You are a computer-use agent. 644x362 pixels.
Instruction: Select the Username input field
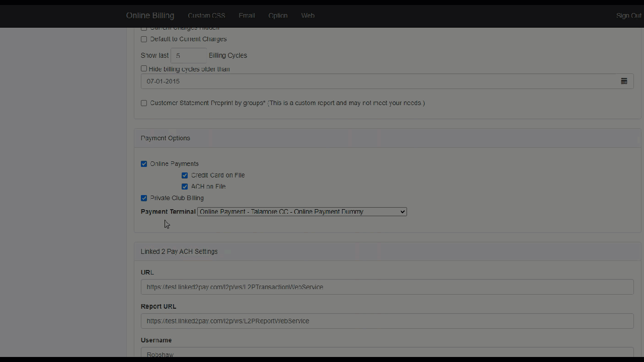point(387,353)
